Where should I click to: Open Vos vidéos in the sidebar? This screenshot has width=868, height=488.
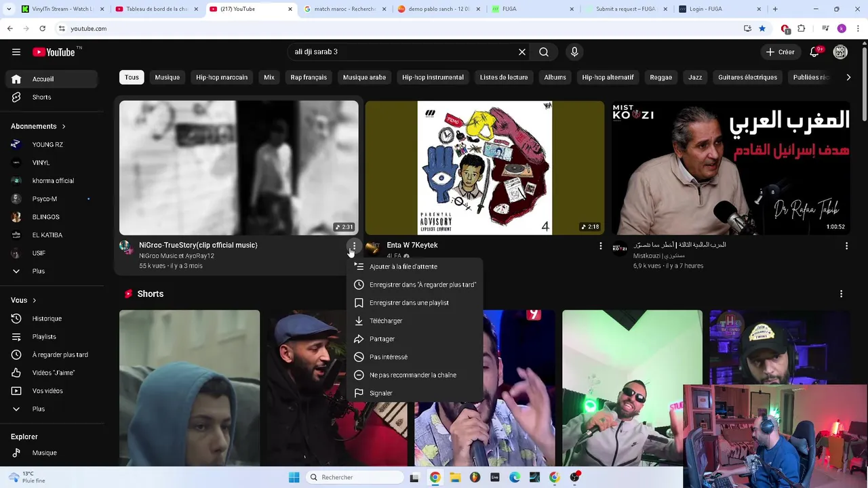point(52,391)
